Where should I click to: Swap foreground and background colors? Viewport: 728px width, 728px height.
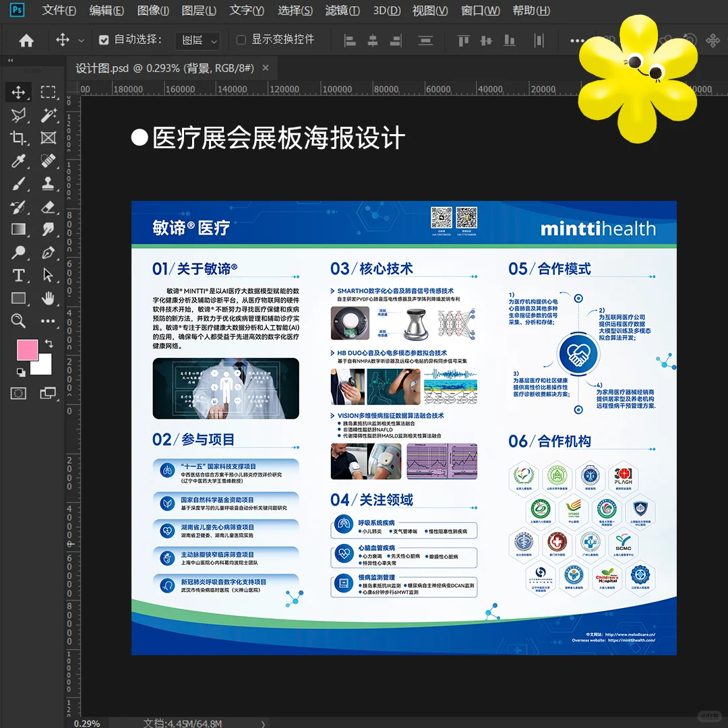pyautogui.click(x=49, y=344)
